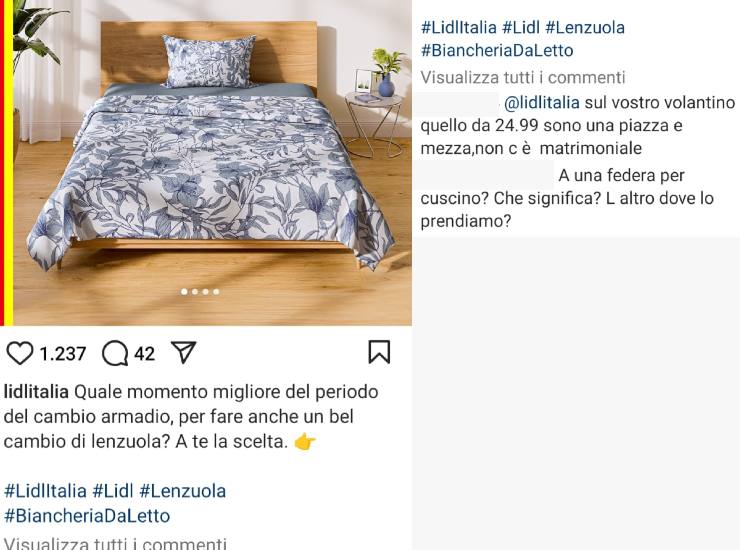Click #BiancheriaDaLetto hashtag at top right
740x550 pixels.
pyautogui.click(x=497, y=50)
